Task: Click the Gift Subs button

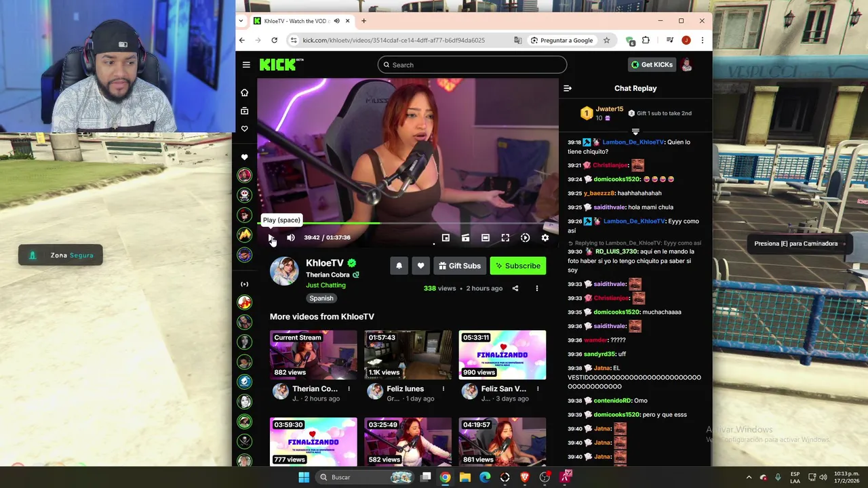Action: coord(459,266)
